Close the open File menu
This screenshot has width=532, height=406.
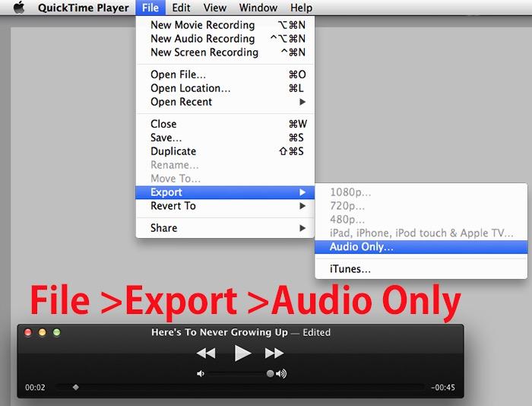tap(150, 8)
